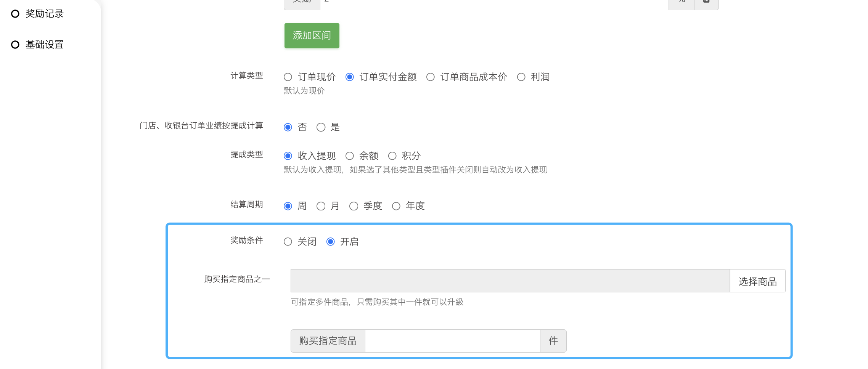
Task: Choose 订单商品成本价 for 计算类型
Action: (x=431, y=77)
